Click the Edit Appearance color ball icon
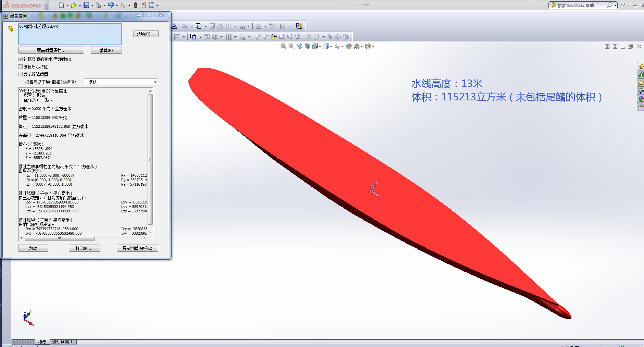 (x=349, y=46)
